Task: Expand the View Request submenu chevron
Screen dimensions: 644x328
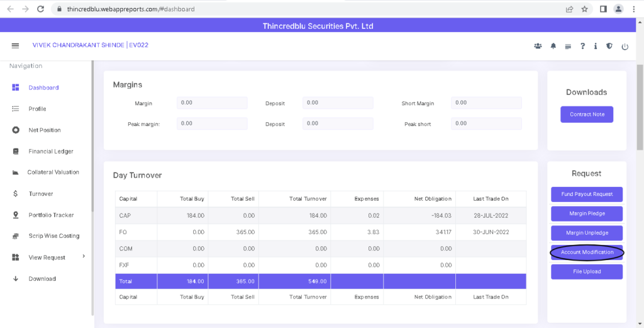Action: pos(84,256)
